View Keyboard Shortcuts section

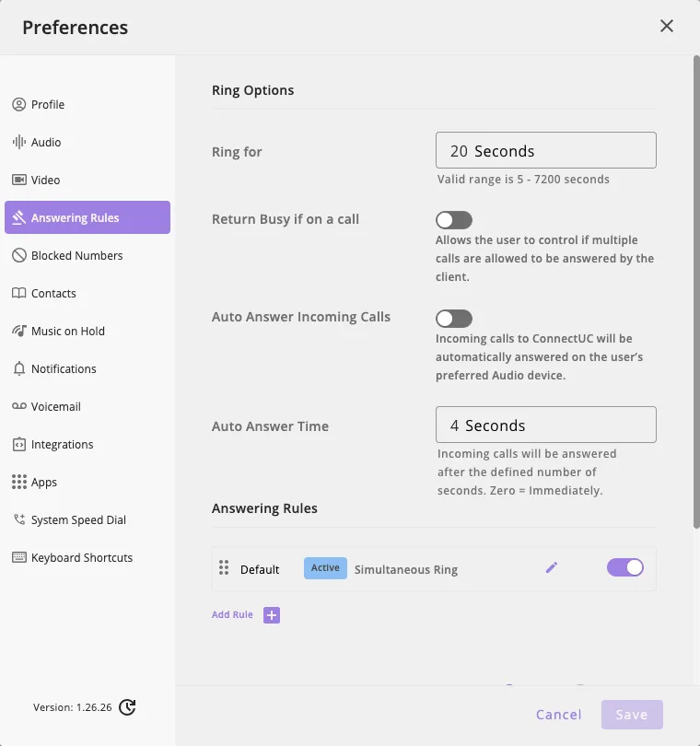pyautogui.click(x=87, y=557)
